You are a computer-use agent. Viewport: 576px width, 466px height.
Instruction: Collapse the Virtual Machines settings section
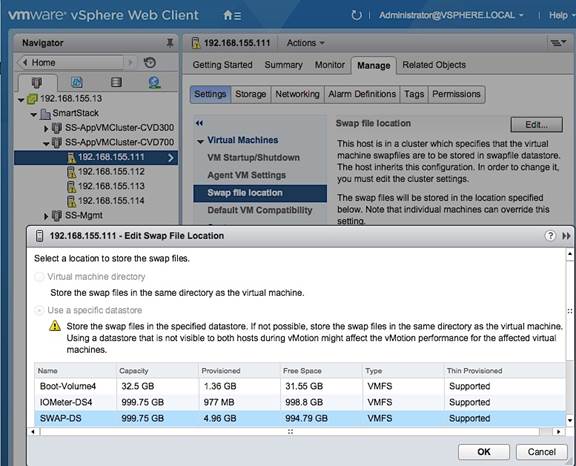(200, 141)
